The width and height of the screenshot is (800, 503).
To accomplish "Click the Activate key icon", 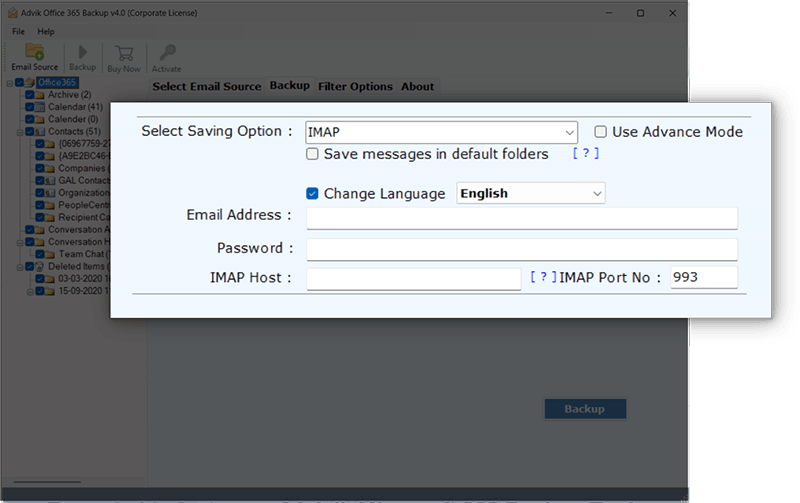I will tap(167, 53).
